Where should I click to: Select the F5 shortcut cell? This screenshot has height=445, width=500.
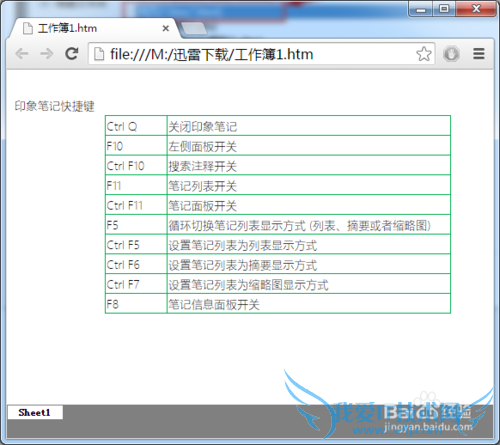click(136, 224)
